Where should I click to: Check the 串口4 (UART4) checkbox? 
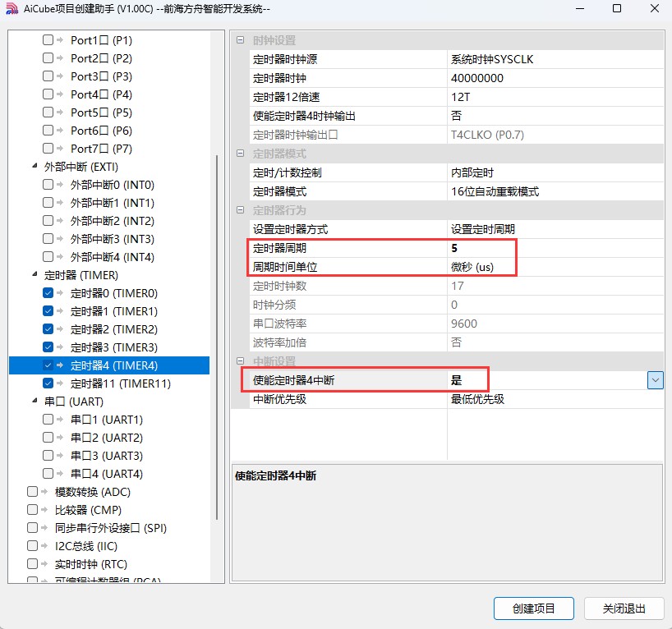coord(48,474)
